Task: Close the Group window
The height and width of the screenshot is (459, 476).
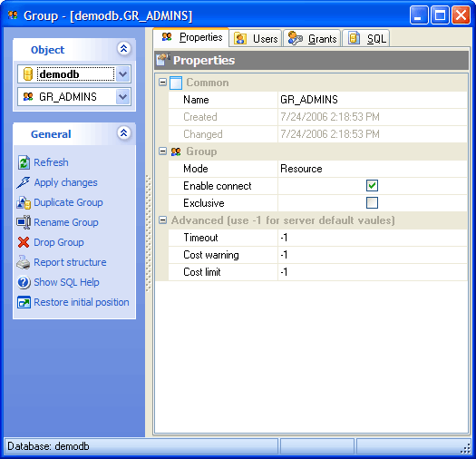Action: 461,15
